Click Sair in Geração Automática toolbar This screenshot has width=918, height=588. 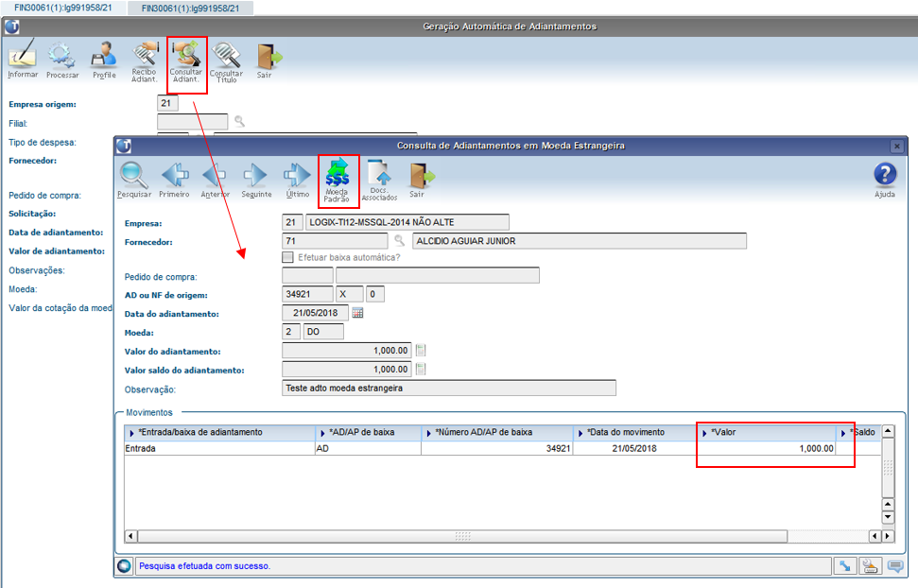tap(267, 60)
